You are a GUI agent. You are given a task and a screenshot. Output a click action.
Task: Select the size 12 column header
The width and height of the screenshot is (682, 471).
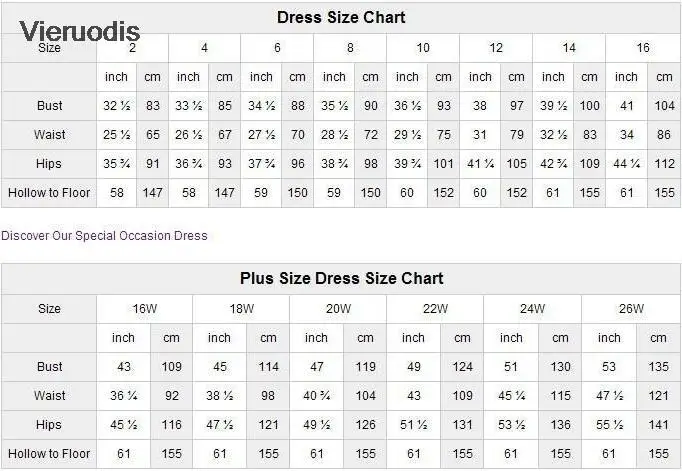(x=496, y=48)
